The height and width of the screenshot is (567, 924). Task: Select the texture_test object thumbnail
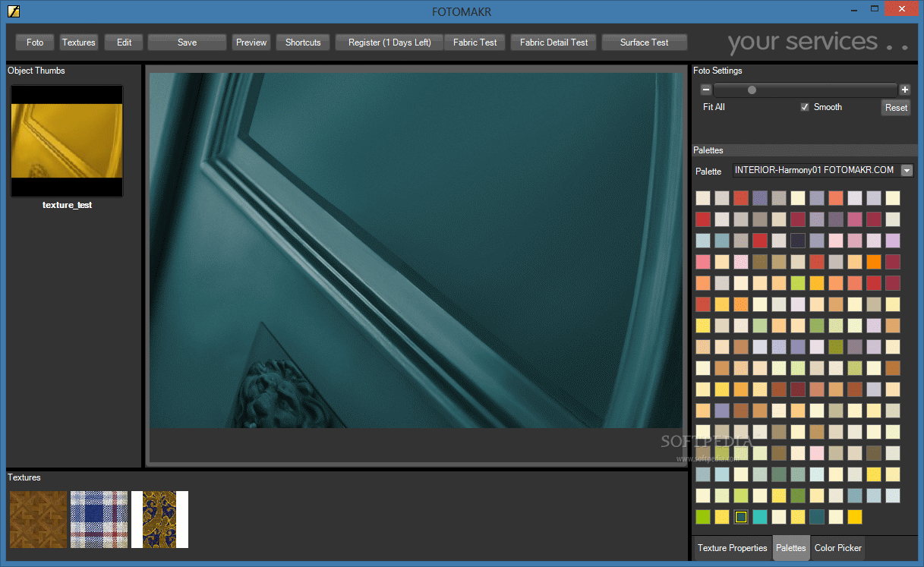(67, 141)
